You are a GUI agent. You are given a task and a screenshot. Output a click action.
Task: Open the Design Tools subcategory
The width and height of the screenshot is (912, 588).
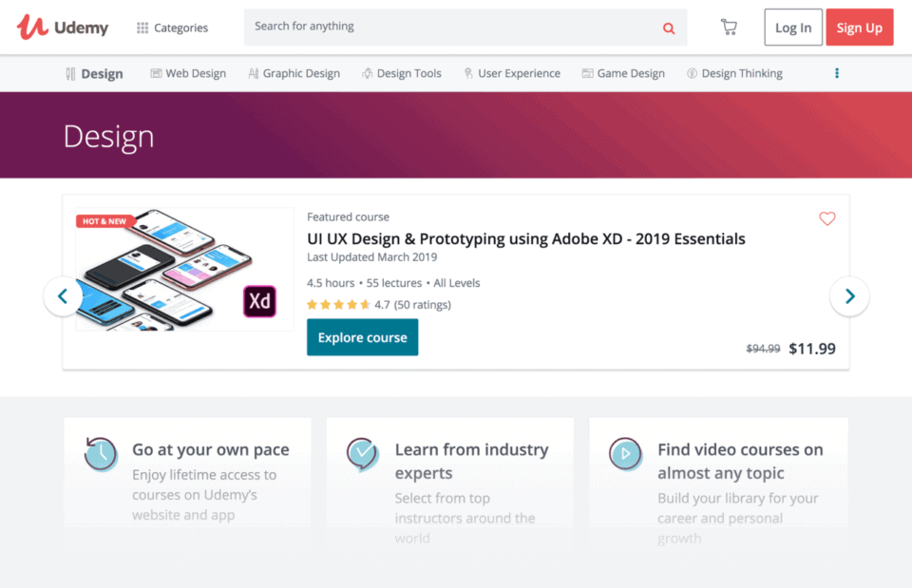(402, 73)
